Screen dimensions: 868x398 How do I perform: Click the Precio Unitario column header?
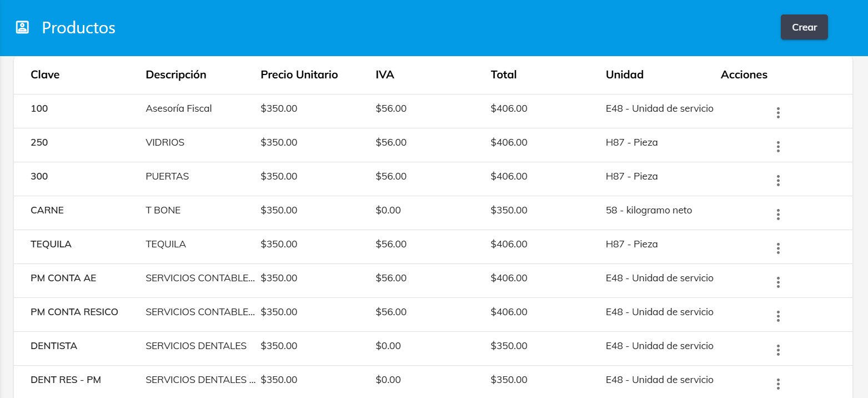tap(299, 74)
